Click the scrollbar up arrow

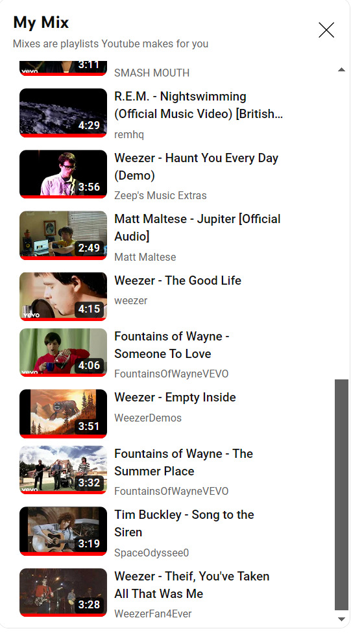click(x=341, y=70)
